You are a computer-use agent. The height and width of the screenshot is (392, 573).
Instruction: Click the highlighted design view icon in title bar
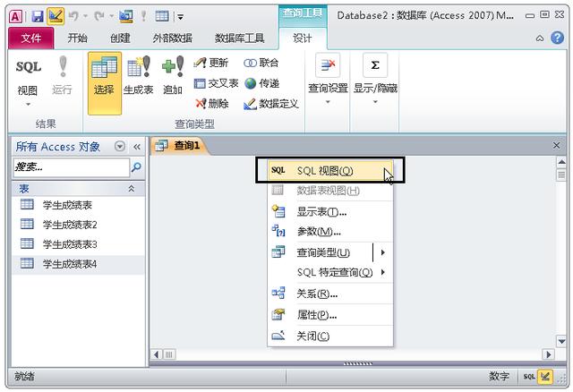point(56,16)
